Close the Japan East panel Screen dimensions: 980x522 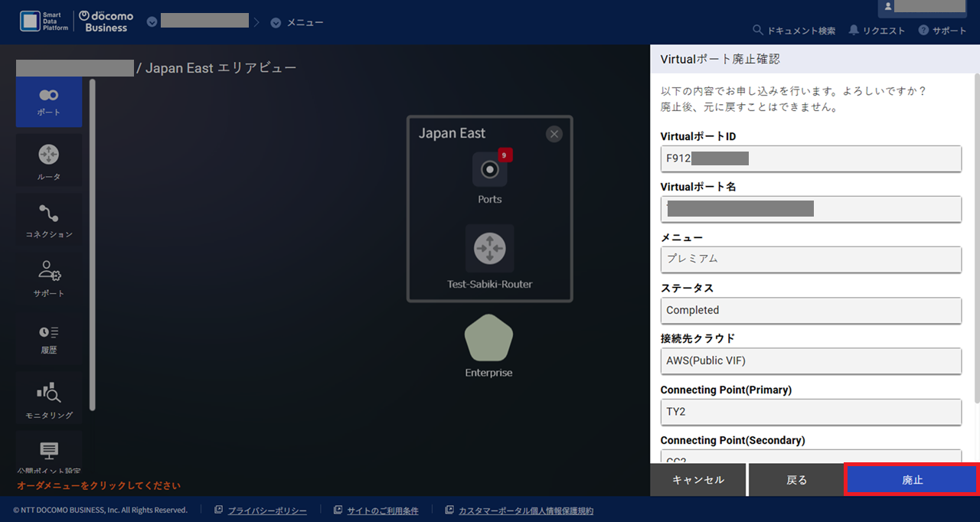click(x=554, y=133)
